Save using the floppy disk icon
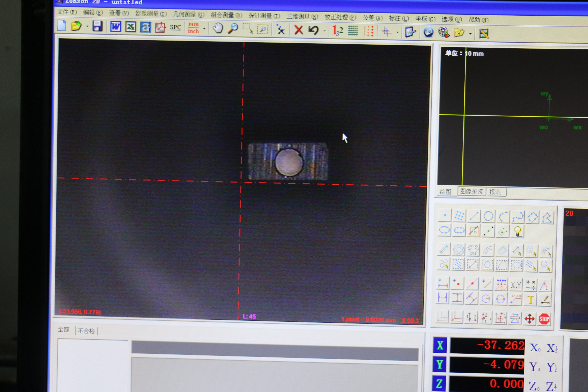The width and height of the screenshot is (588, 392). 98,26
